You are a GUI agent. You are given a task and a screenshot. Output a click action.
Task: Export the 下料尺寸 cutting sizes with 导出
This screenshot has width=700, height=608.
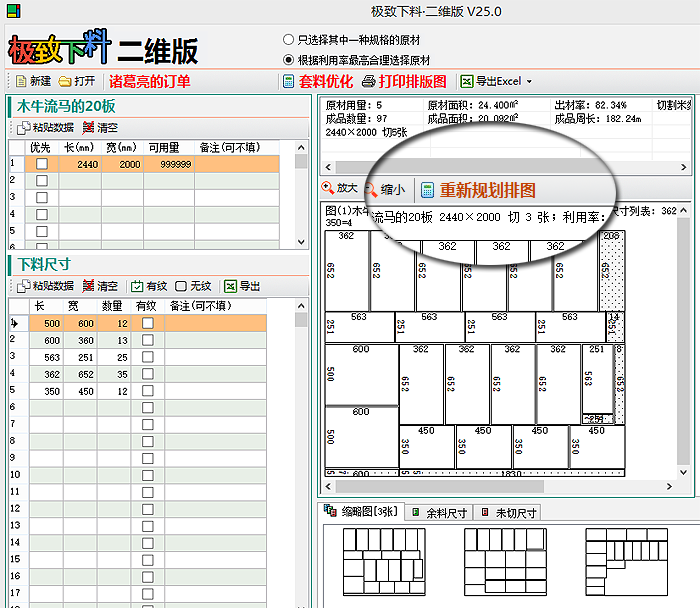tap(241, 286)
